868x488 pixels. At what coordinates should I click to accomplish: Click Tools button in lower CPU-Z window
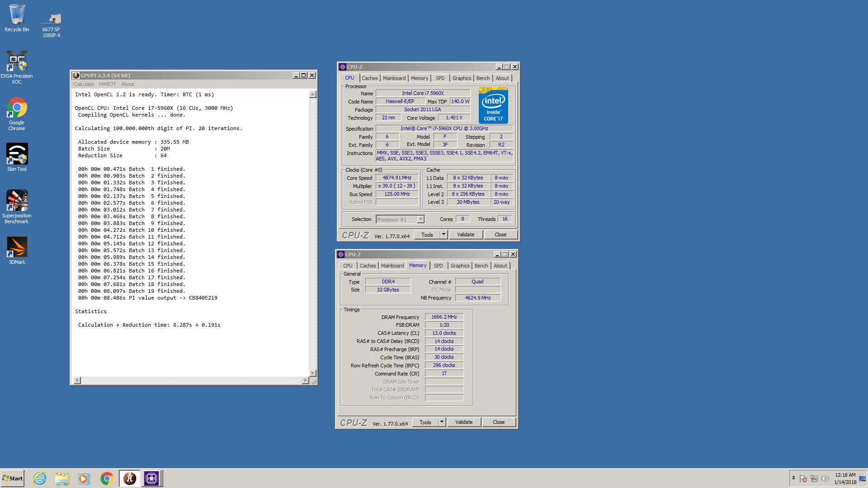point(425,422)
